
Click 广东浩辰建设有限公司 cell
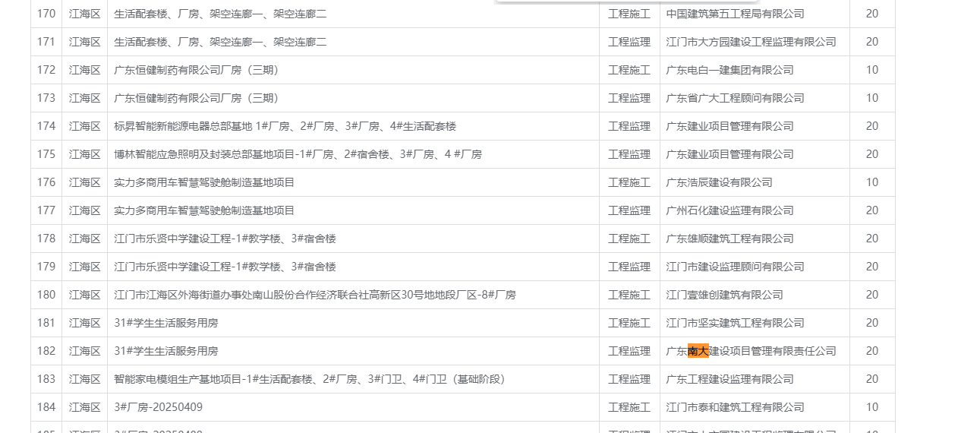point(719,182)
